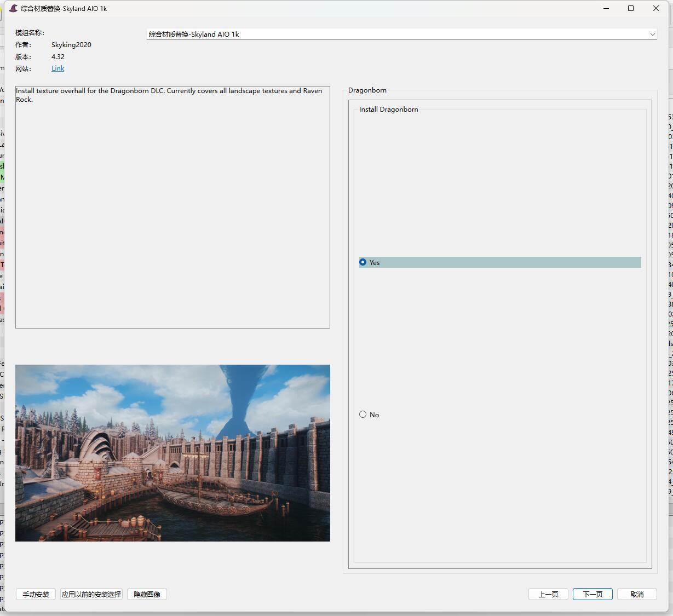
Task: Click 应用以前的安装选择 button
Action: pyautogui.click(x=91, y=594)
